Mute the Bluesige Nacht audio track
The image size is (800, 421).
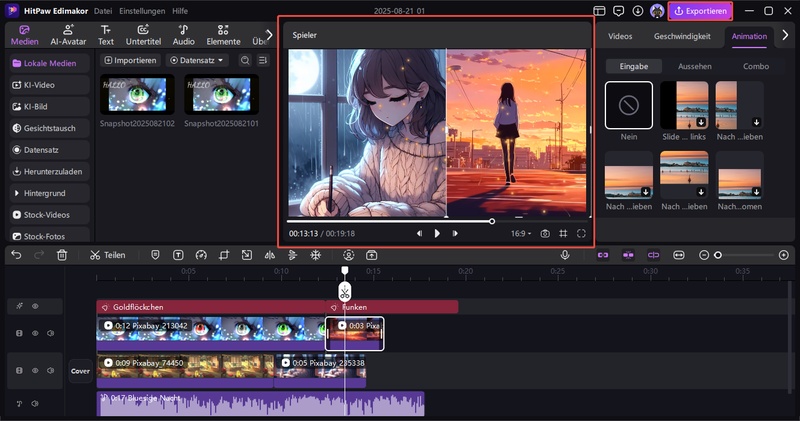pos(35,404)
